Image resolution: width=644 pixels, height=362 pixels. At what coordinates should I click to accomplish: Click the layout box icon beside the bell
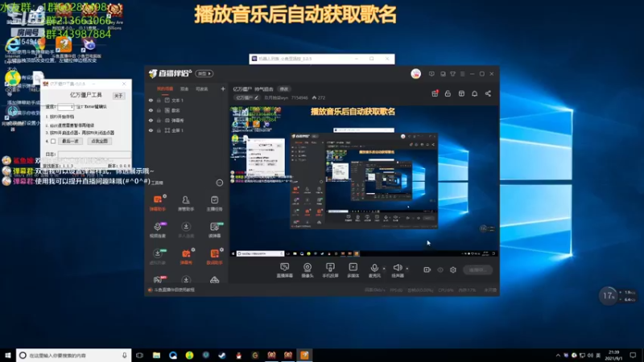pyautogui.click(x=461, y=93)
